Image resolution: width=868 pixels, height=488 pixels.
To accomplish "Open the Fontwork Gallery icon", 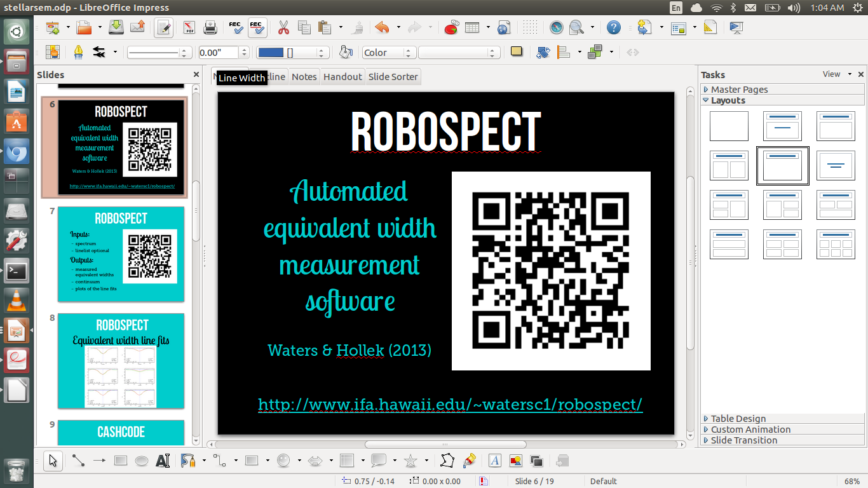I will 495,461.
